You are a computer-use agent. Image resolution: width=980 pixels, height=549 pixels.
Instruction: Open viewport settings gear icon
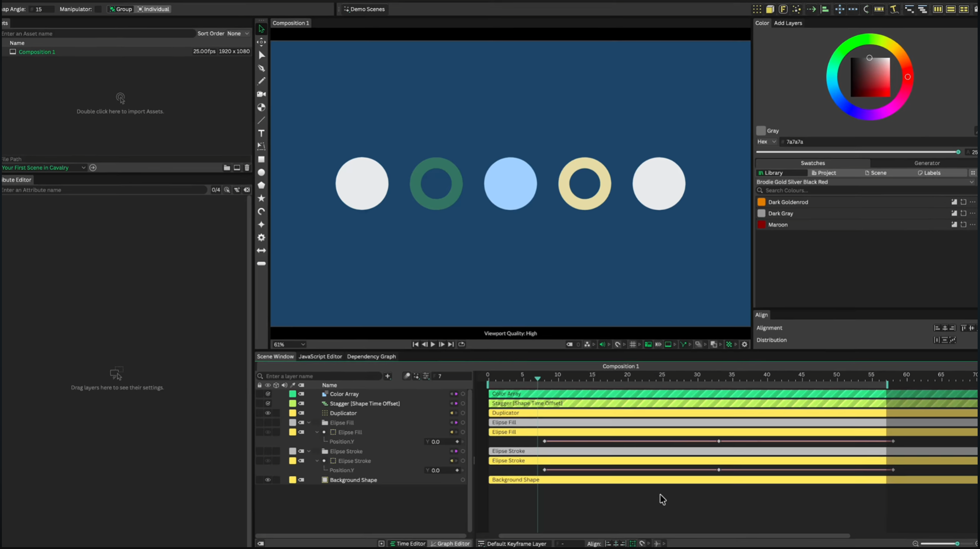coord(744,345)
